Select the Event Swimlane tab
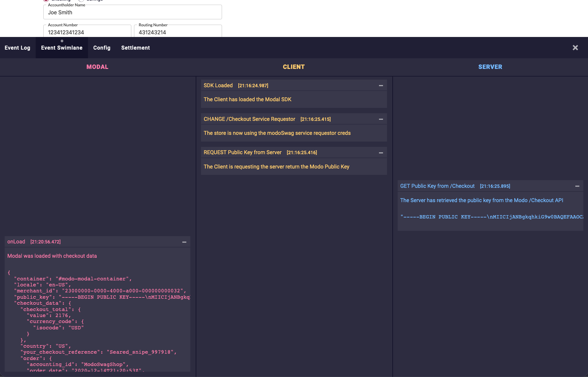The width and height of the screenshot is (588, 377). tap(62, 48)
